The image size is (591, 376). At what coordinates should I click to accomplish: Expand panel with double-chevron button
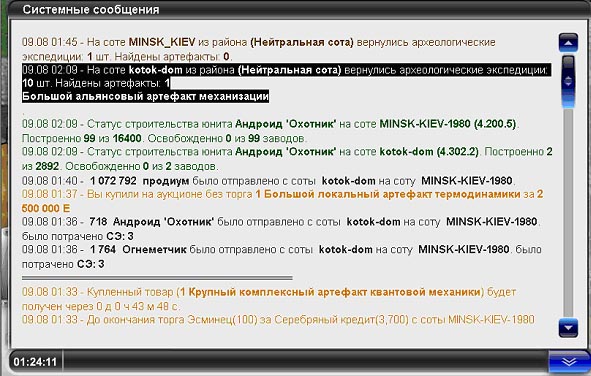click(x=568, y=362)
